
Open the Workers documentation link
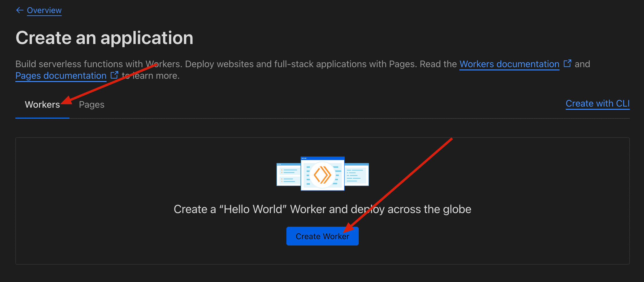[509, 64]
